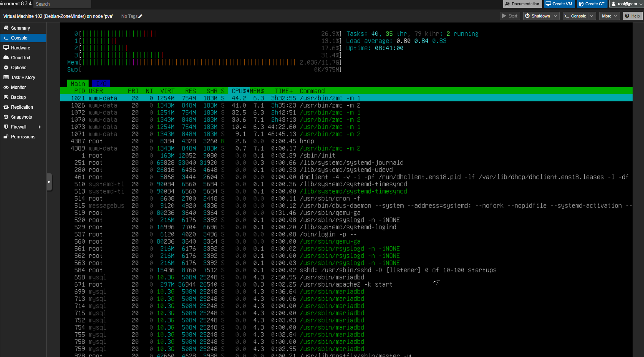Click the Create CT cube icon
This screenshot has height=357, width=644.
[581, 4]
